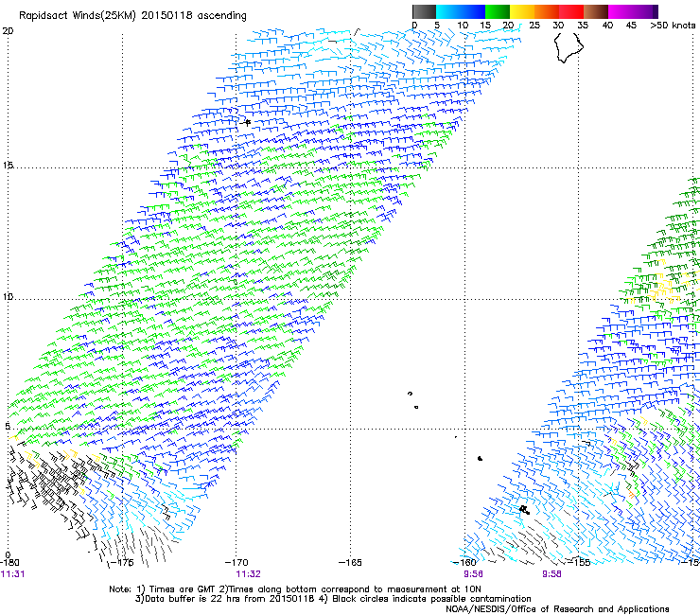Click the "25" legend scale label

click(x=534, y=26)
